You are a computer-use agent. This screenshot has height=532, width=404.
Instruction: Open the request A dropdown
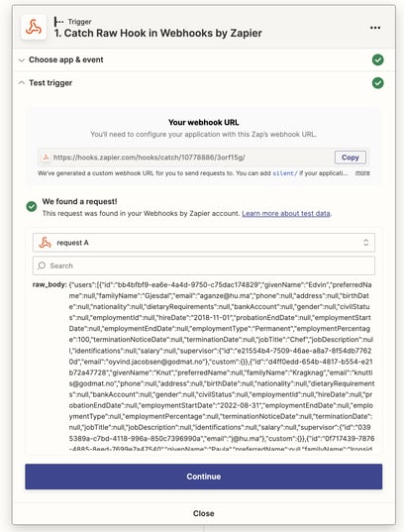coord(204,243)
